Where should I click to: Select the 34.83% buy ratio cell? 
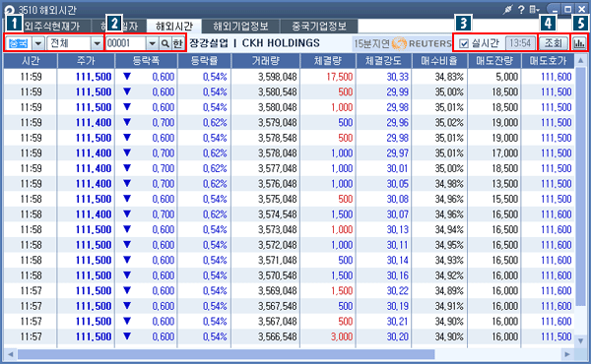439,77
